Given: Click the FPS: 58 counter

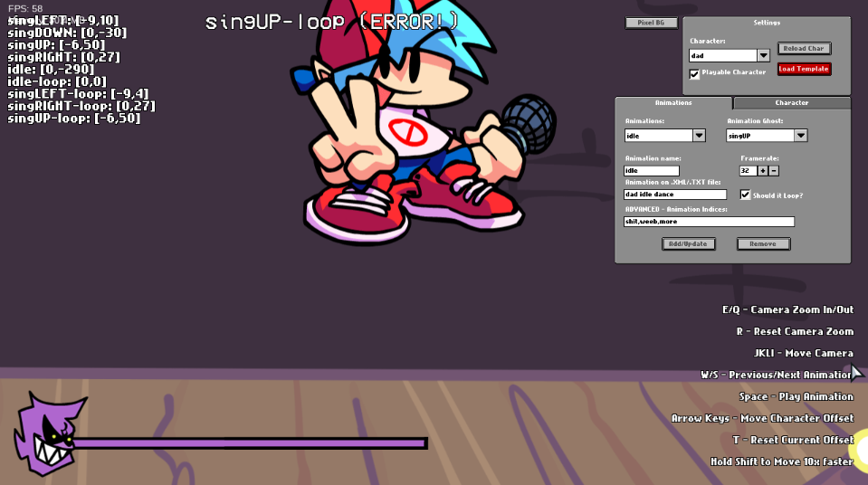Looking at the screenshot, I should tap(25, 8).
